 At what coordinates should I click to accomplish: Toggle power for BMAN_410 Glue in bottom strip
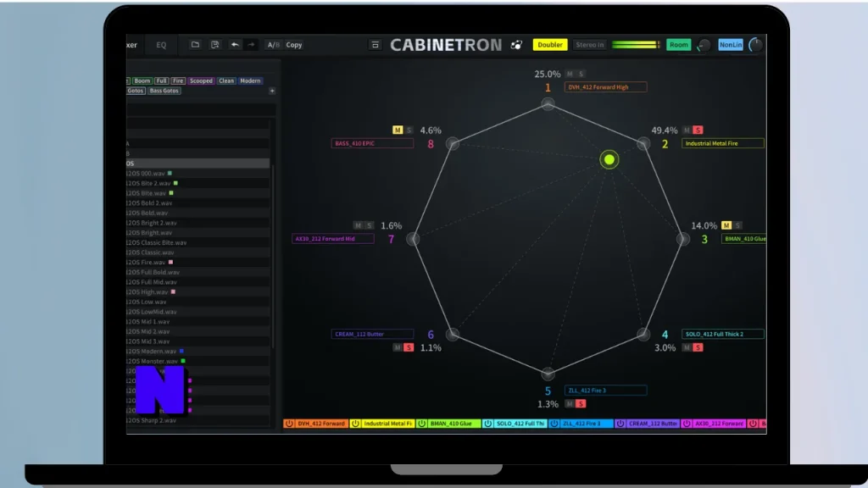(x=422, y=424)
